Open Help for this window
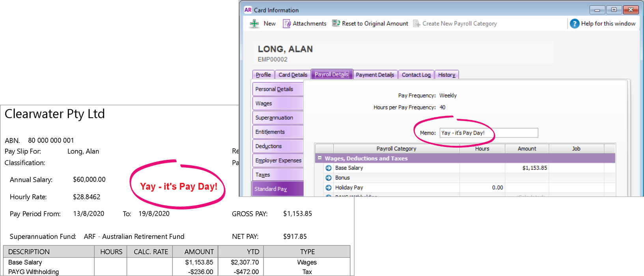This screenshot has width=644, height=276. tap(574, 24)
